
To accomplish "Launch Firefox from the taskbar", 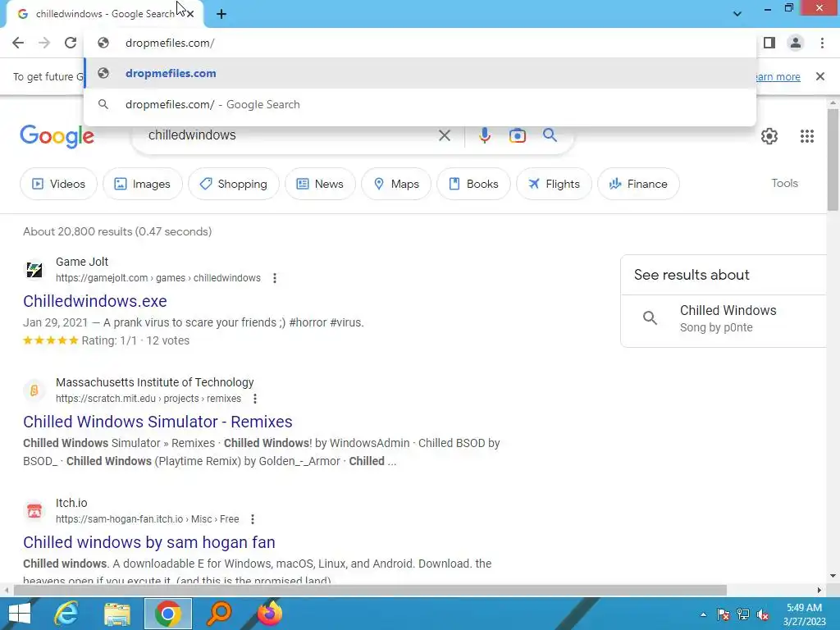I will pyautogui.click(x=269, y=614).
